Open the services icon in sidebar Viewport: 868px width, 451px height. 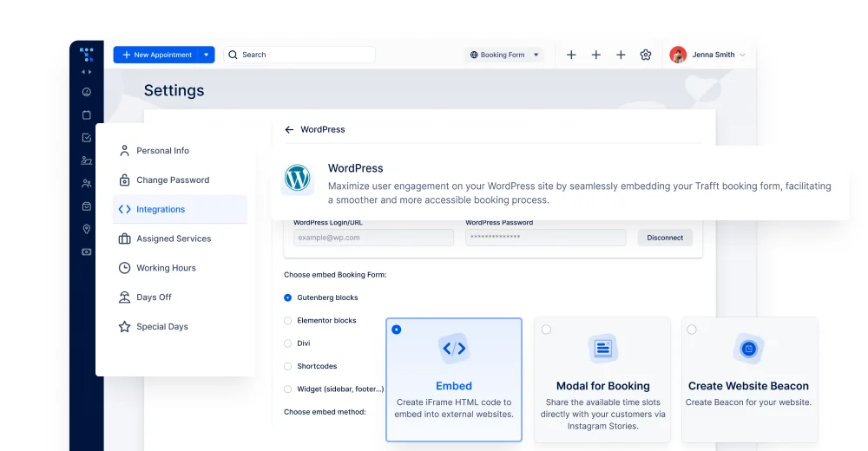(86, 160)
